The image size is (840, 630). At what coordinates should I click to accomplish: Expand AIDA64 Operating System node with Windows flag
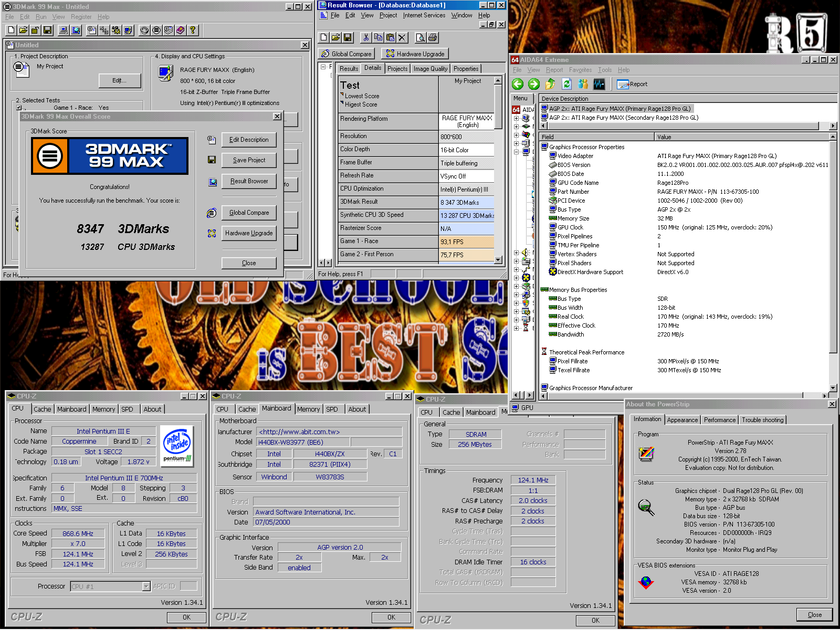tap(517, 135)
